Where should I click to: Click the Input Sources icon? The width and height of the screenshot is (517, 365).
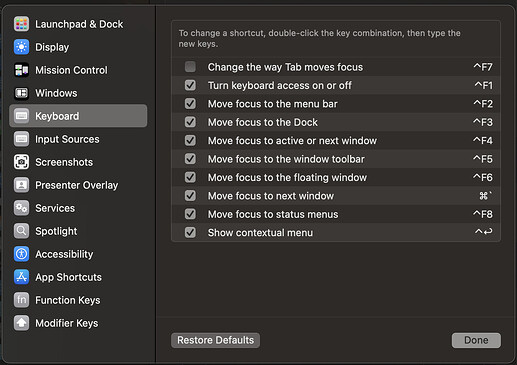tap(21, 139)
